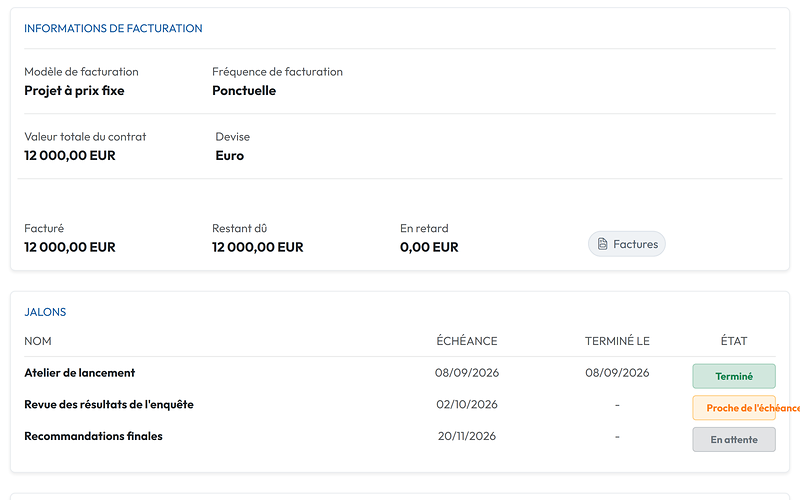Click the Devise label

[233, 137]
